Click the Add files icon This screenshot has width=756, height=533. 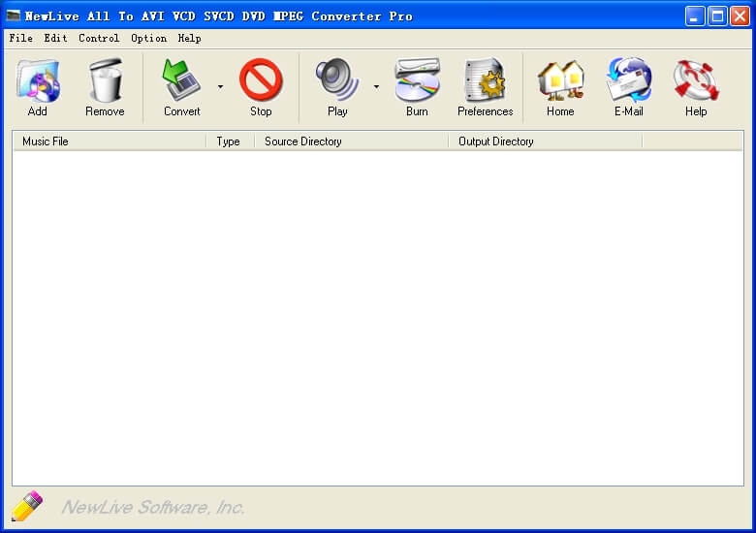click(37, 82)
